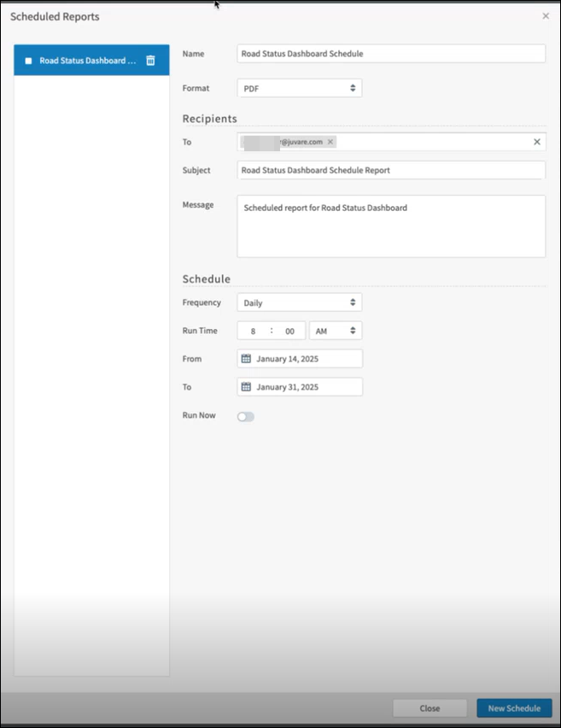The image size is (561, 728).
Task: Open calendar icon for From date
Action: (x=246, y=359)
